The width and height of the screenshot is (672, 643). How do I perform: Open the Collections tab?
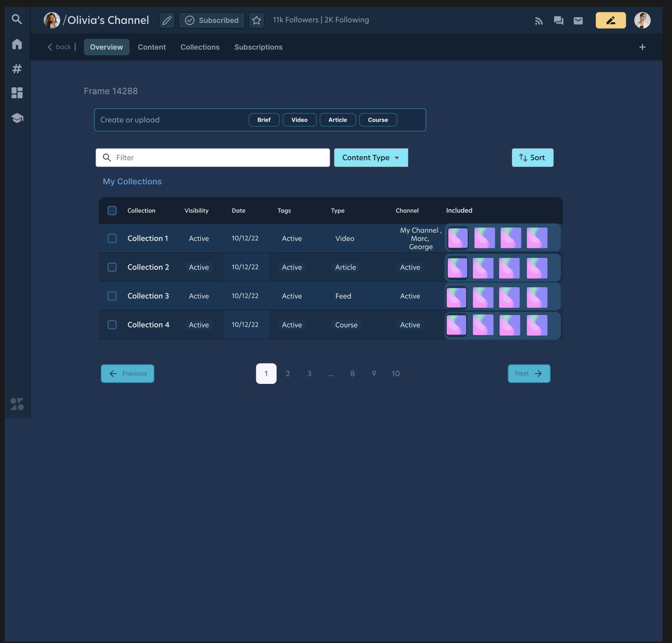tap(200, 47)
